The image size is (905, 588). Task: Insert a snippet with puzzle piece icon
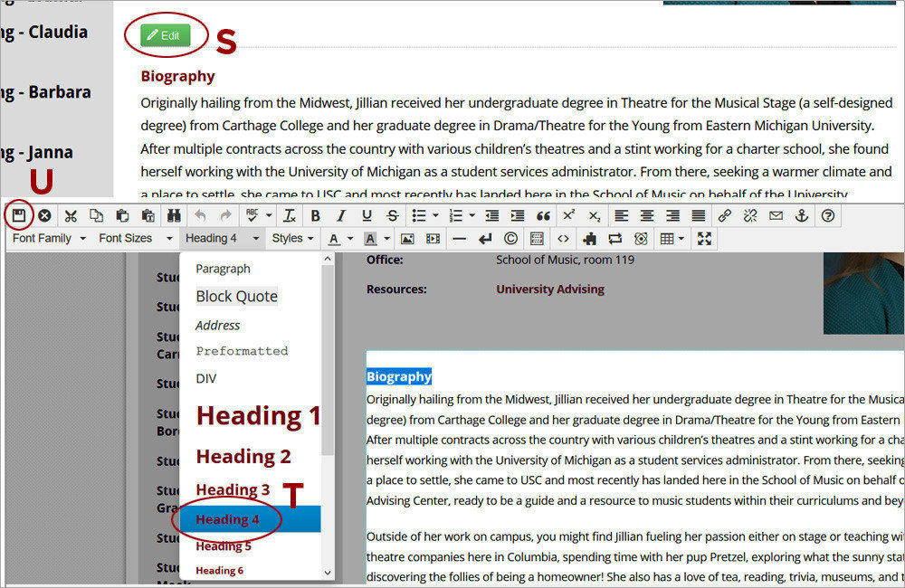click(x=589, y=239)
